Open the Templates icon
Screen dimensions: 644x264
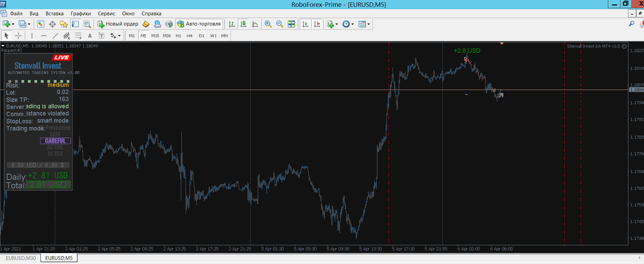[362, 23]
